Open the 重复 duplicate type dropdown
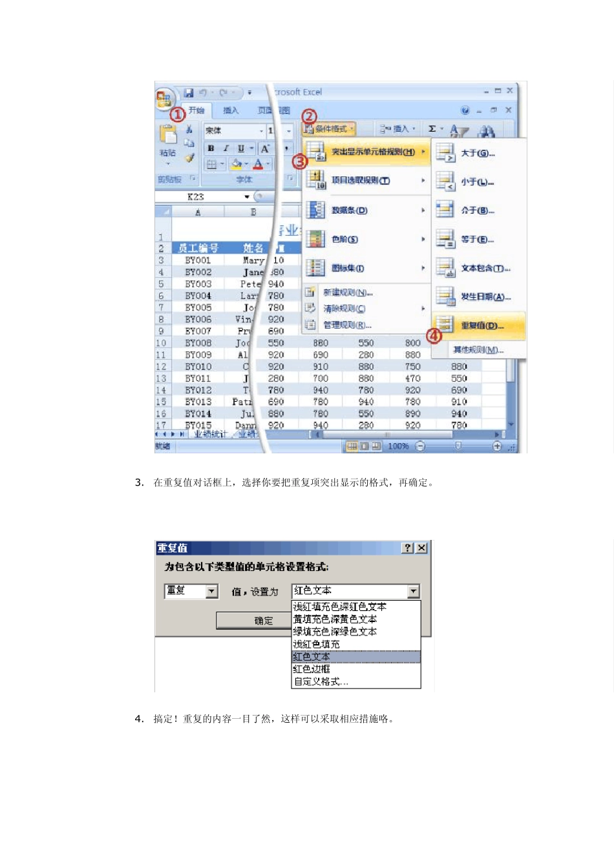 [x=211, y=591]
